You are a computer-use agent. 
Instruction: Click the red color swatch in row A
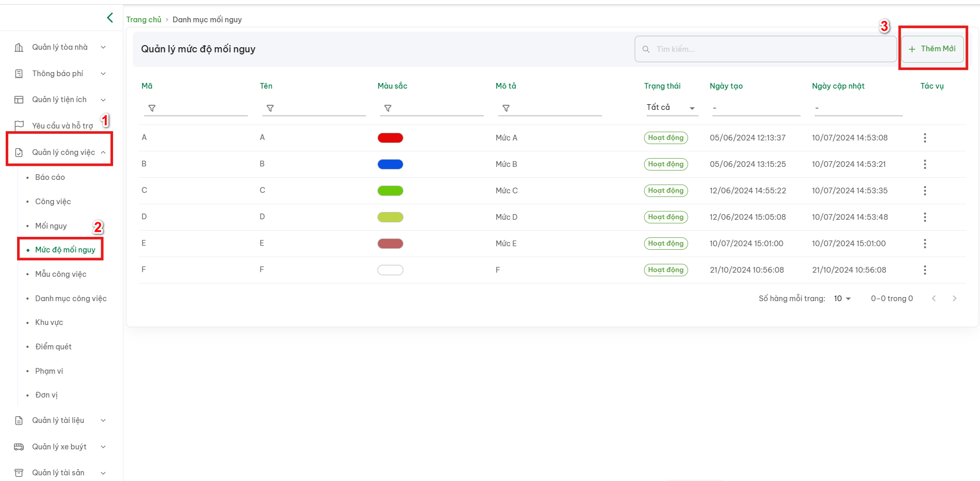(x=390, y=138)
